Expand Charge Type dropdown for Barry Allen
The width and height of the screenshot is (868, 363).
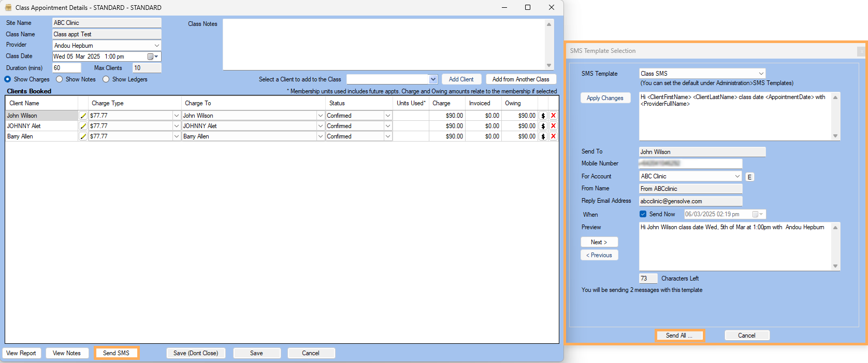[176, 136]
